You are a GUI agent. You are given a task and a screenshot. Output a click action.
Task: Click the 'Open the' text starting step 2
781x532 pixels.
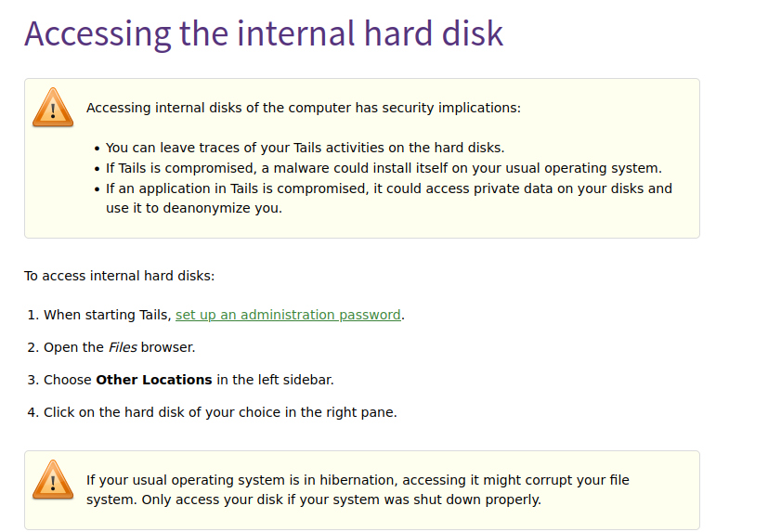coord(73,347)
